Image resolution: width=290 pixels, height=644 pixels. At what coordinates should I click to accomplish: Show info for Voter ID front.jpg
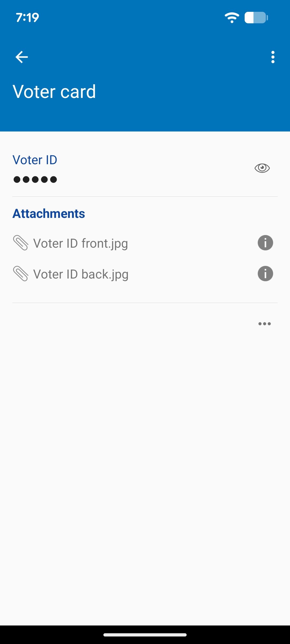tap(265, 243)
